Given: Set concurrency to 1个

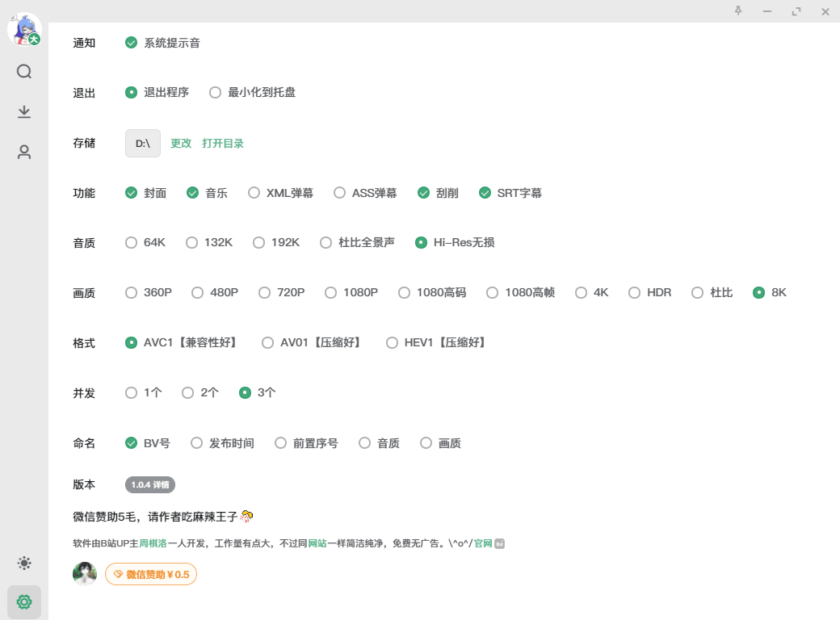Looking at the screenshot, I should 131,392.
